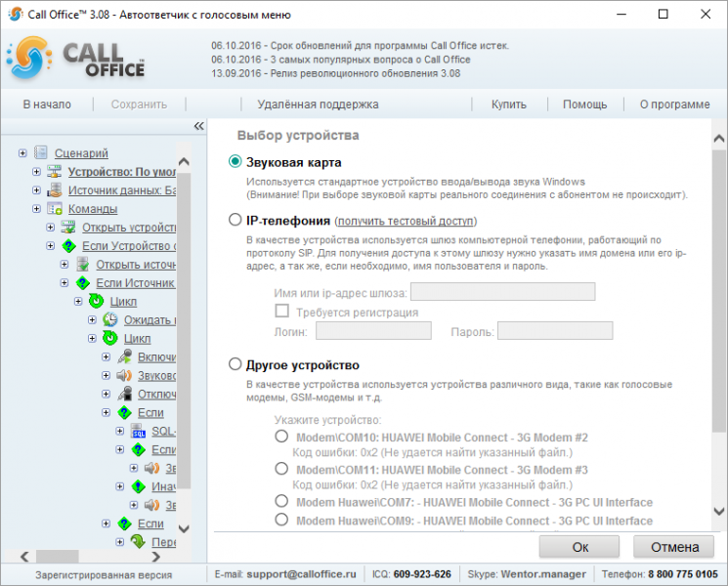Select the first Цикл tree item
This screenshot has height=586, width=728.
click(x=123, y=302)
